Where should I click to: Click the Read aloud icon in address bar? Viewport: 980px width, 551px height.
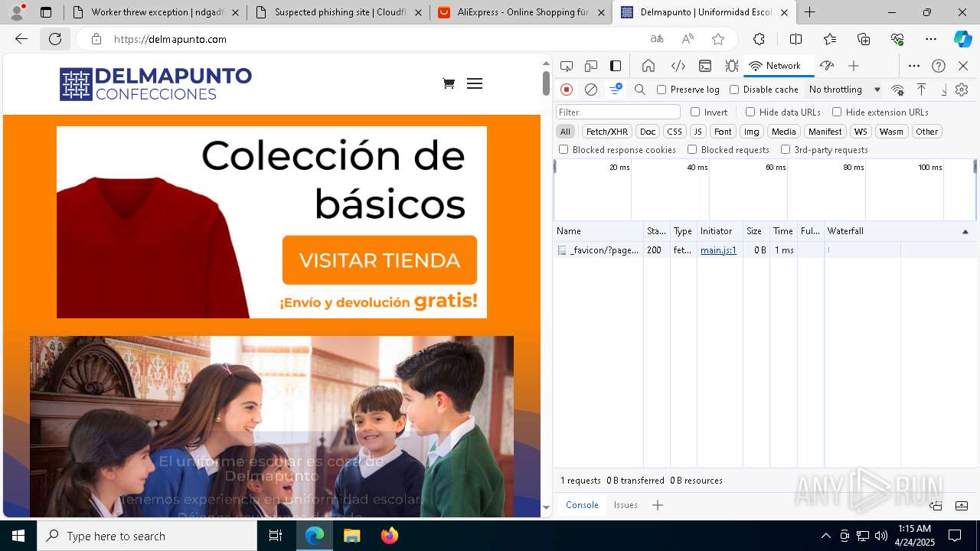pyautogui.click(x=688, y=39)
